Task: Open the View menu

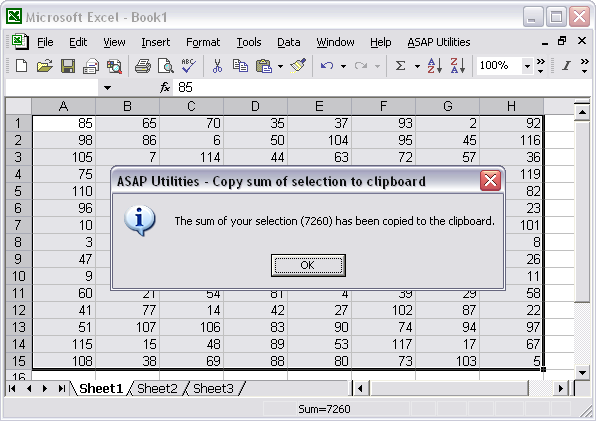Action: pyautogui.click(x=114, y=42)
